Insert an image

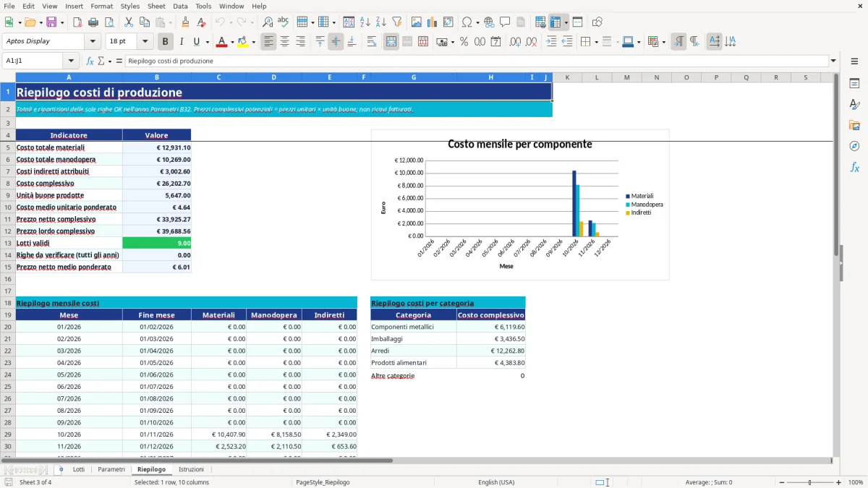coord(417,22)
